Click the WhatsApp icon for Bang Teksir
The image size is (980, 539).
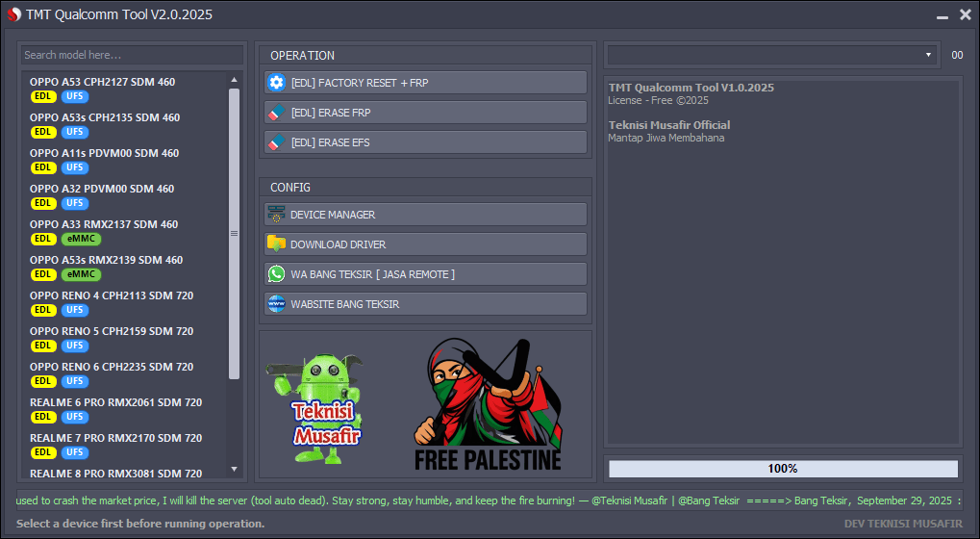tap(277, 274)
